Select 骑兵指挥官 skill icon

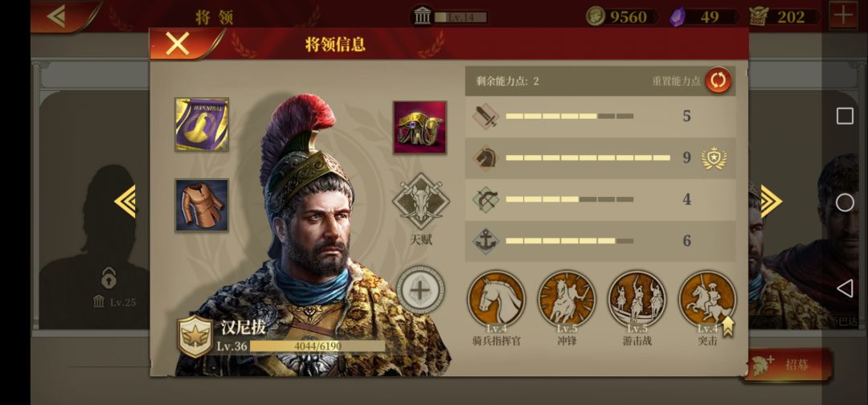496,299
